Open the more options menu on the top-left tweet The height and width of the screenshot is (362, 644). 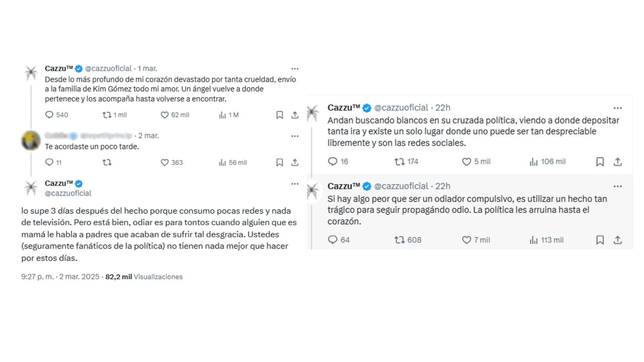[x=295, y=68]
